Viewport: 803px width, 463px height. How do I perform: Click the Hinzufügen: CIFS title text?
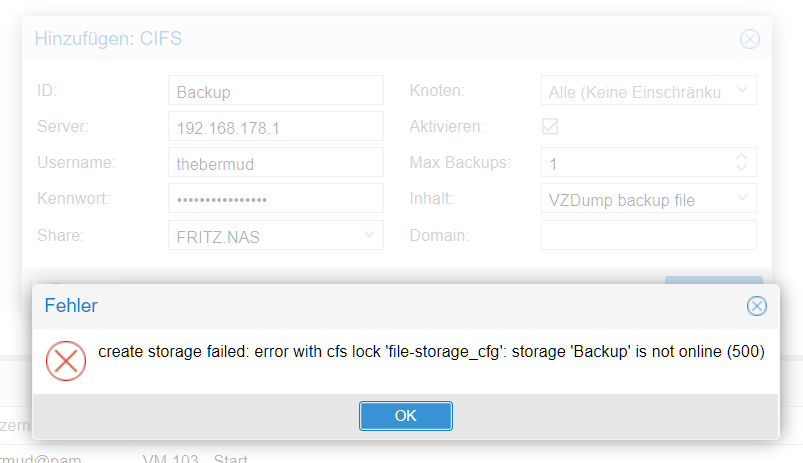108,39
